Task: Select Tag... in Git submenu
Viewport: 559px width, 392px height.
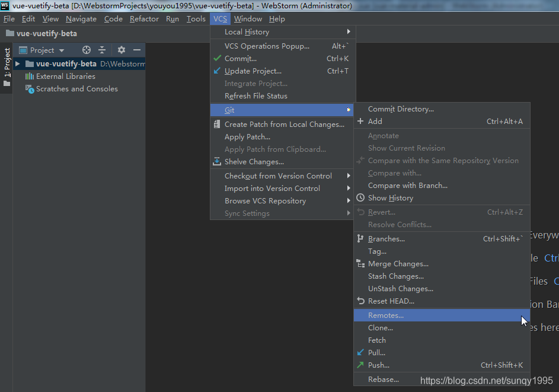Action: (442, 251)
